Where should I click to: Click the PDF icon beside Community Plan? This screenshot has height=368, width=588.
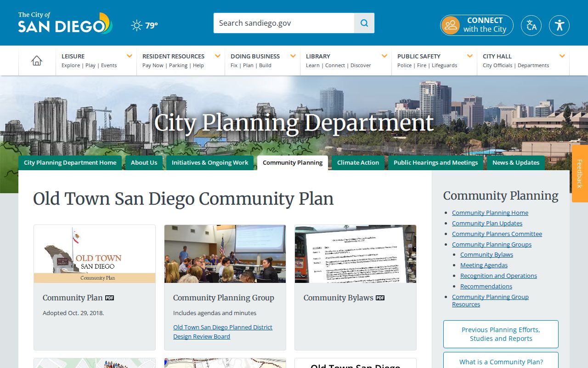pos(109,298)
